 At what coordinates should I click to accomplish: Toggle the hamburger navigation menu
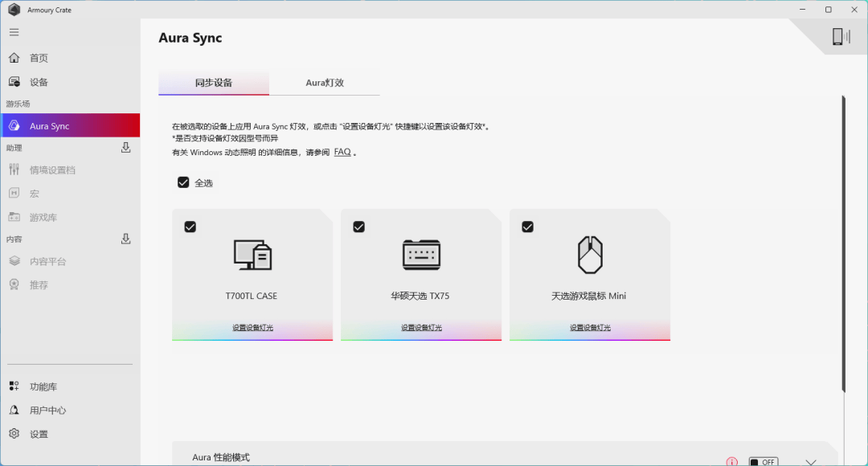(14, 32)
